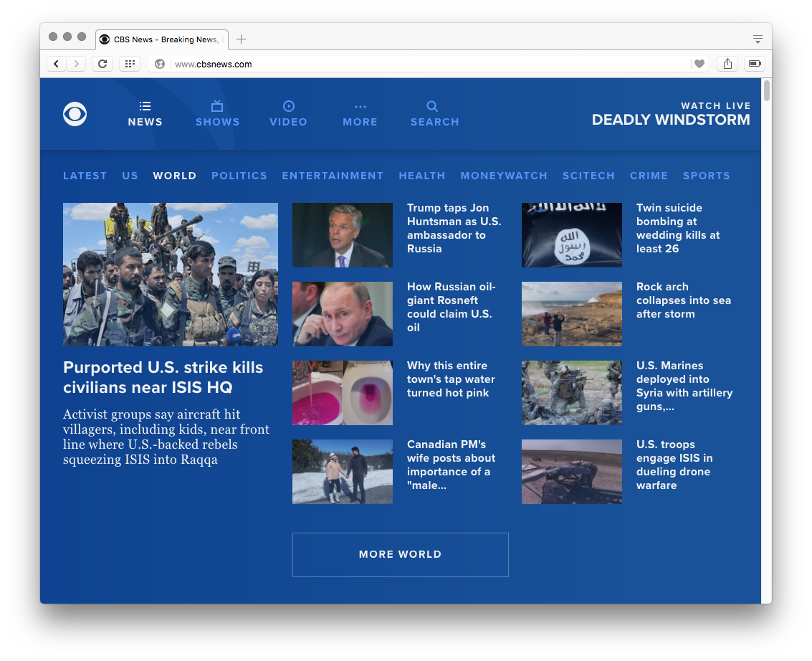This screenshot has width=812, height=661.
Task: Click the Video play icon
Action: 288,106
